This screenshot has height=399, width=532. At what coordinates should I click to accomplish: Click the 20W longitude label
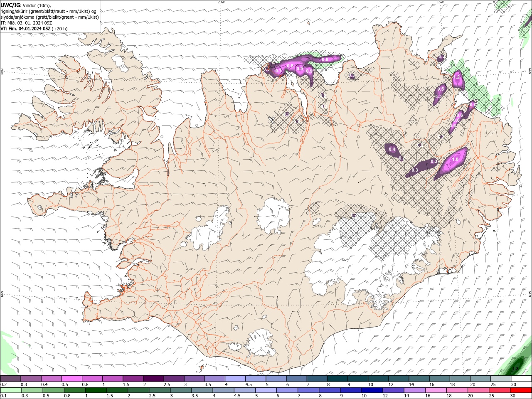click(x=221, y=2)
